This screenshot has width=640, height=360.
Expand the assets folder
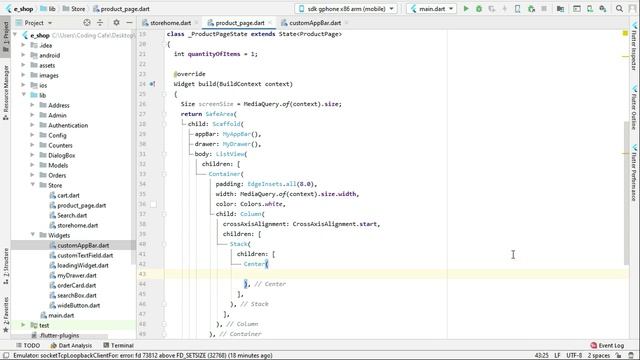(24, 65)
